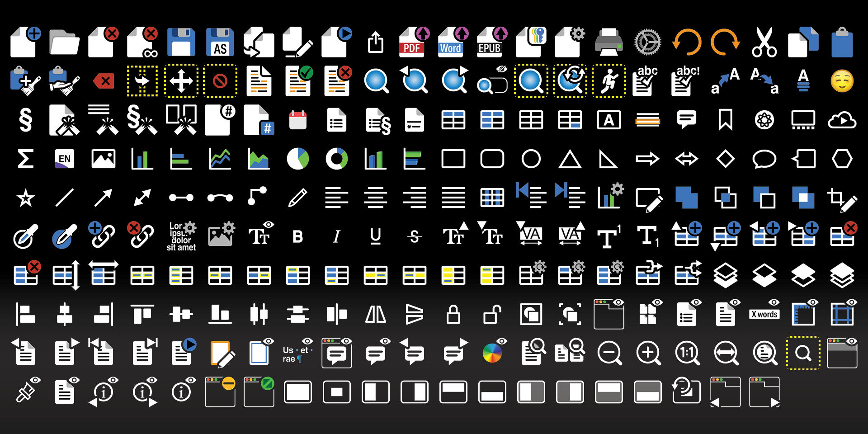Click the zoom in magnifier with plus
Image resolution: width=868 pixels, height=434 pixels.
point(649,353)
